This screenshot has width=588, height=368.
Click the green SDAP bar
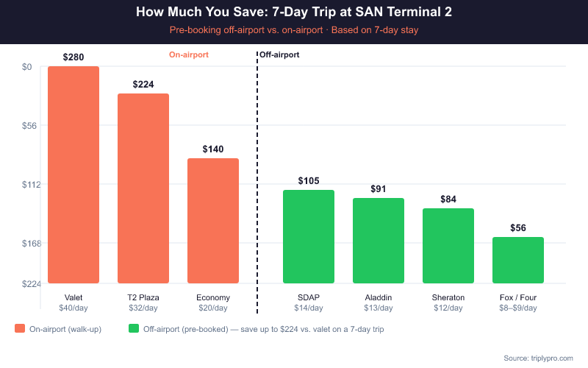(309, 236)
